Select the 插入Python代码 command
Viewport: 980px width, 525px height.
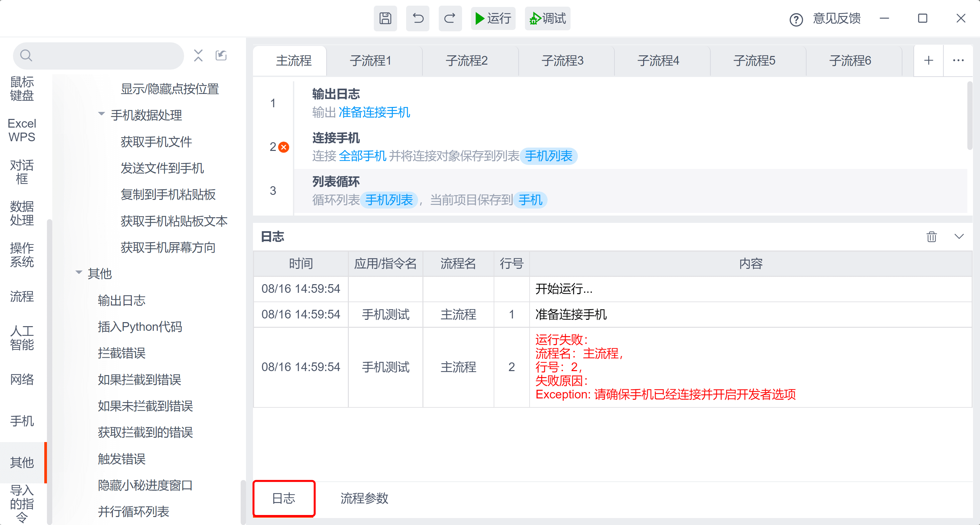[139, 326]
